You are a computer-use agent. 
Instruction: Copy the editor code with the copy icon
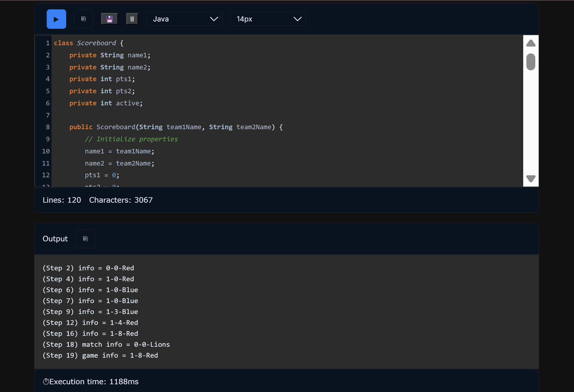(84, 19)
